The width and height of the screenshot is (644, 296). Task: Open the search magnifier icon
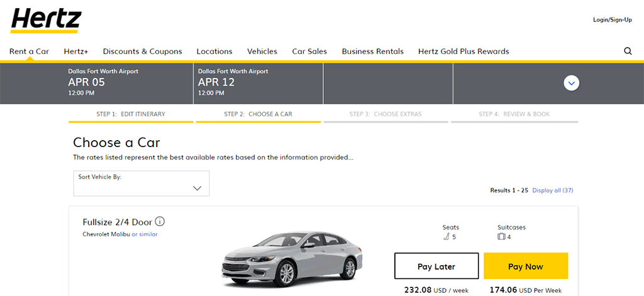click(x=628, y=51)
